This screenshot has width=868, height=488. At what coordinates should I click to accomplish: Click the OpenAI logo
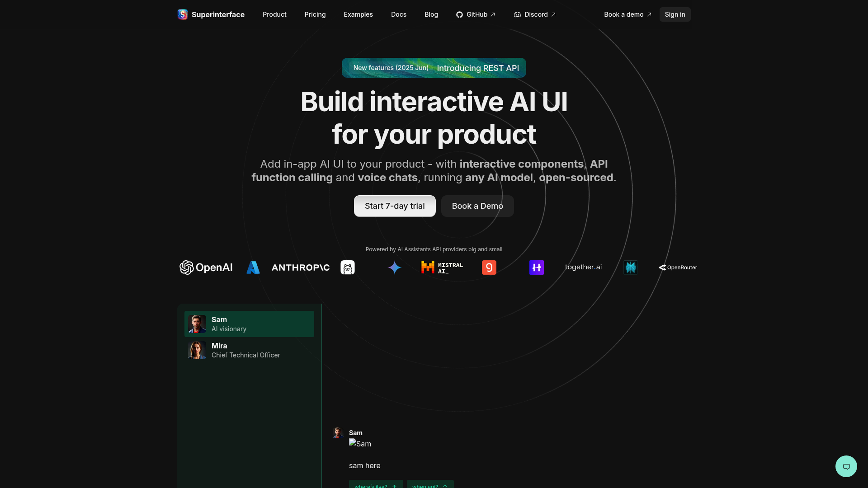click(206, 267)
